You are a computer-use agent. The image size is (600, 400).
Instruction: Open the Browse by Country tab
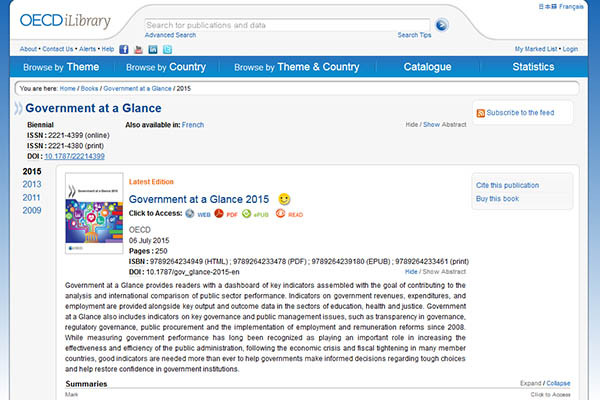[166, 67]
